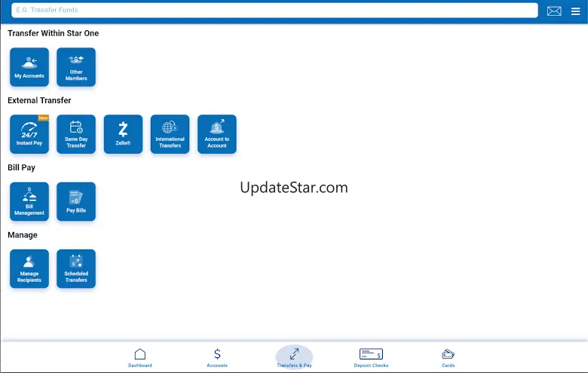Image resolution: width=588 pixels, height=373 pixels.
Task: Launch Zelle transfer tile
Action: (123, 134)
